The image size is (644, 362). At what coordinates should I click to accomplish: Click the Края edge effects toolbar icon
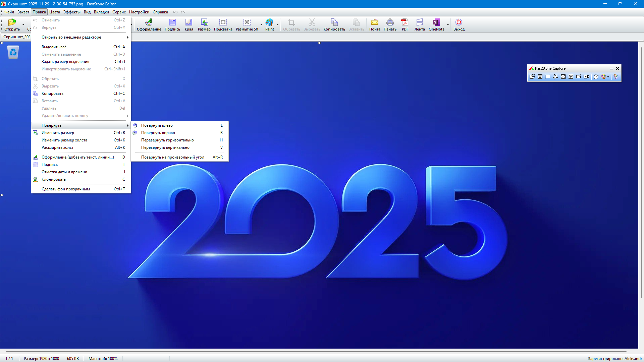point(189,24)
